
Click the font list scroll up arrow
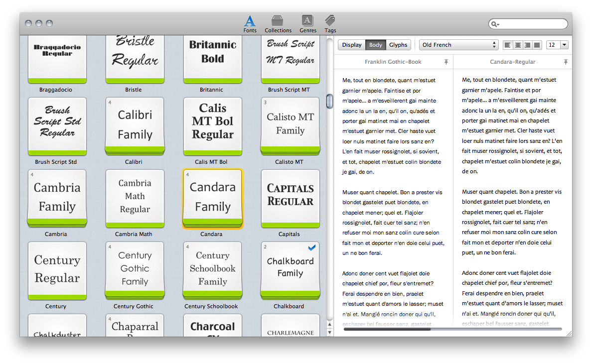tap(329, 324)
